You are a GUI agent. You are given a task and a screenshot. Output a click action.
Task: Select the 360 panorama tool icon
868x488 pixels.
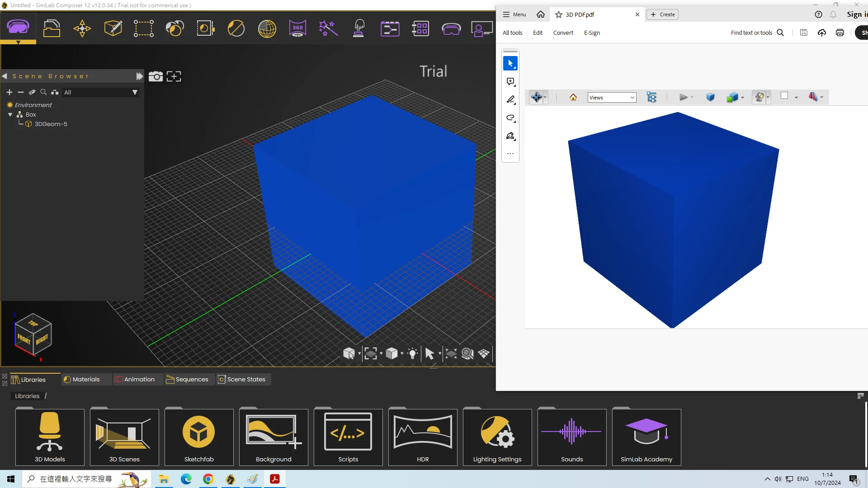[297, 28]
